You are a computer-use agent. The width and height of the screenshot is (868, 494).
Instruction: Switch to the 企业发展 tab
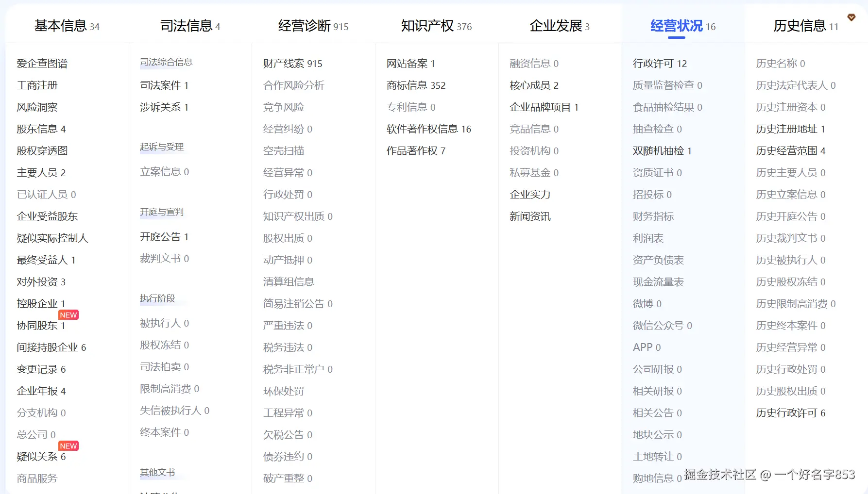[560, 26]
